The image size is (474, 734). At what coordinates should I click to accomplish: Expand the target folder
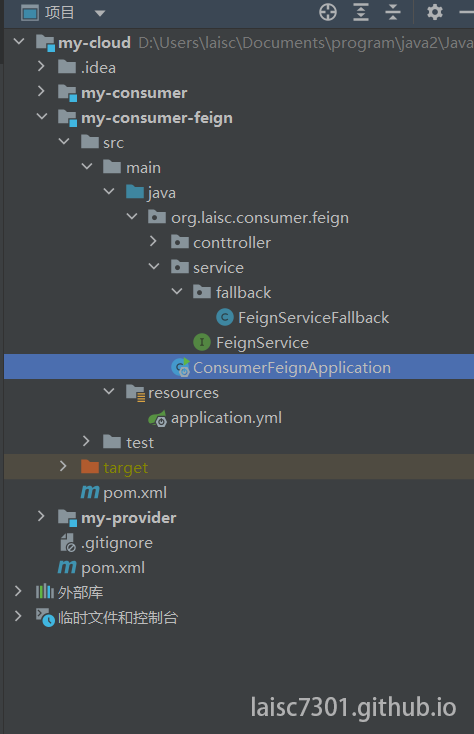63,466
